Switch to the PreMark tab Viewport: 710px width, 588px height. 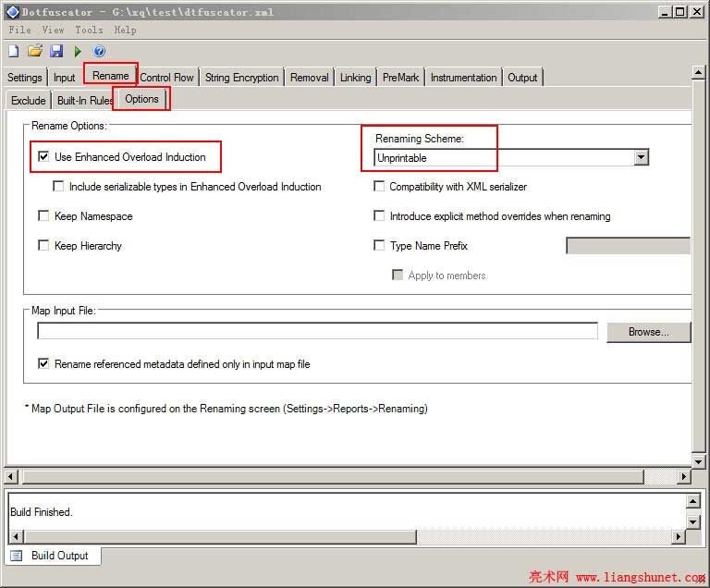[x=400, y=78]
